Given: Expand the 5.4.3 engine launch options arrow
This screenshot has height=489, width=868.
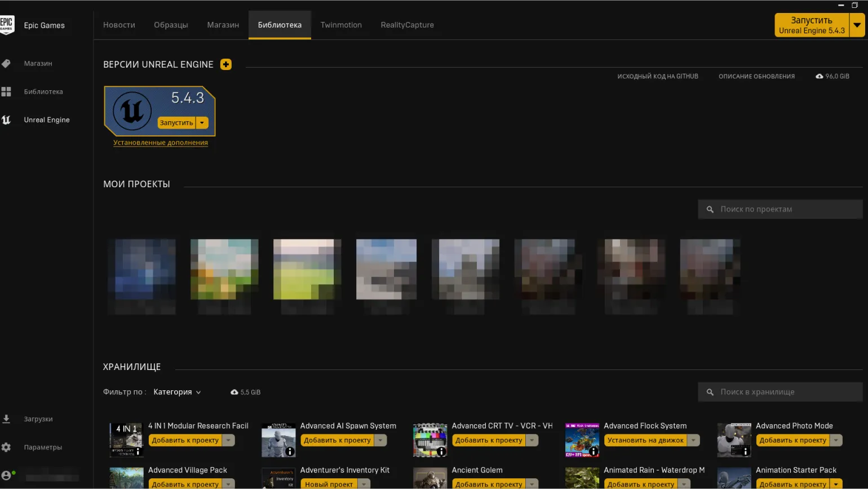Looking at the screenshot, I should pos(202,122).
